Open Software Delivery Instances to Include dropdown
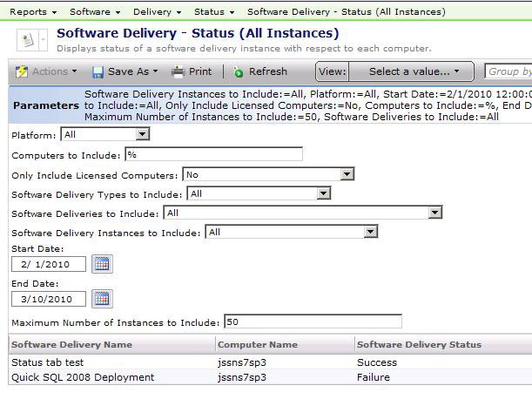The width and height of the screenshot is (532, 406). click(292, 233)
